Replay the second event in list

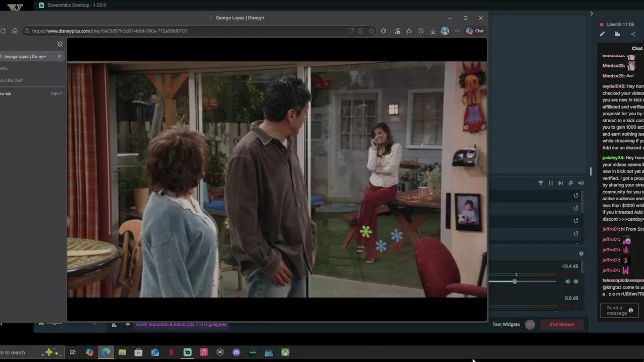click(576, 208)
